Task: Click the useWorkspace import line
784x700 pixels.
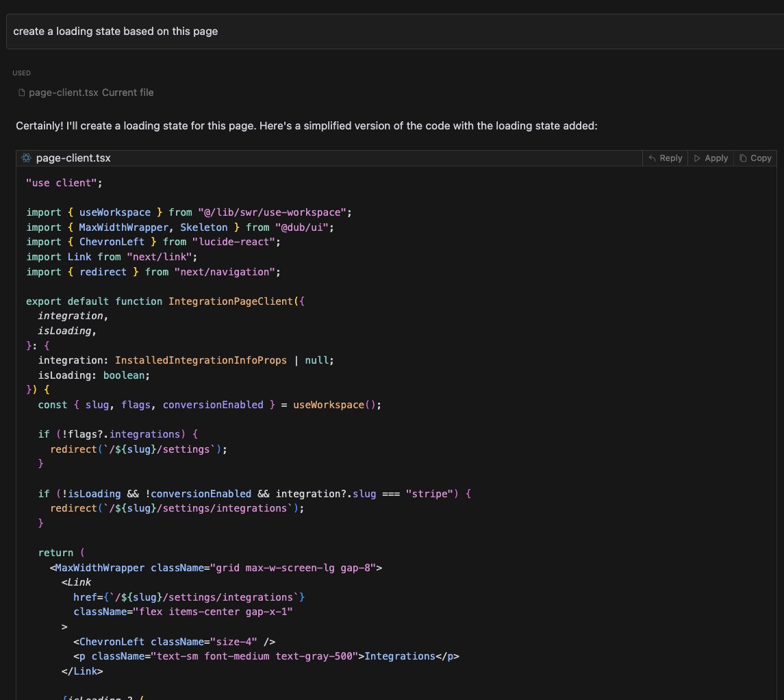Action: [x=189, y=212]
